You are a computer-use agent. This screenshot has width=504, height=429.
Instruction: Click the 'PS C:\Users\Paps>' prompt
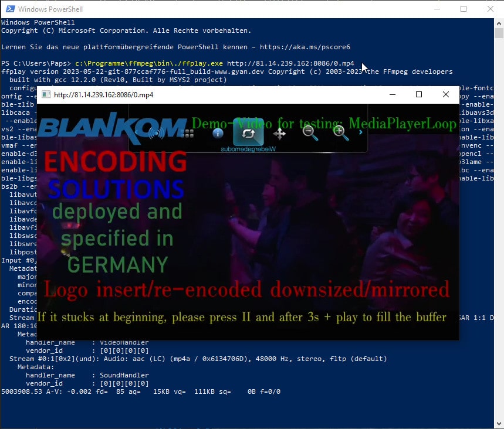pos(36,63)
